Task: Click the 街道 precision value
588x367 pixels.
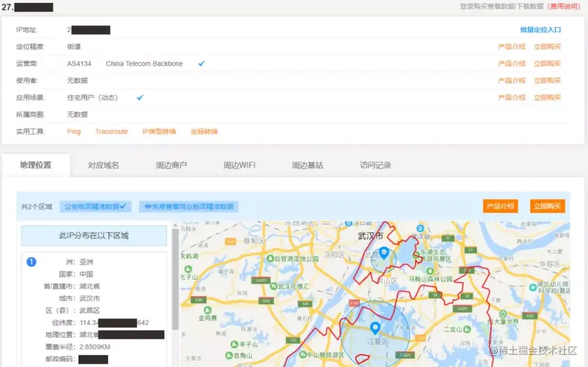Action: point(74,47)
